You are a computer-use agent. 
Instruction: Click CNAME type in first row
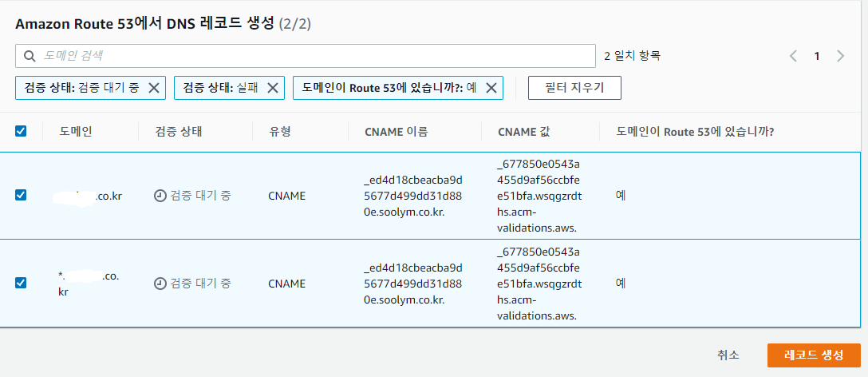(x=286, y=196)
